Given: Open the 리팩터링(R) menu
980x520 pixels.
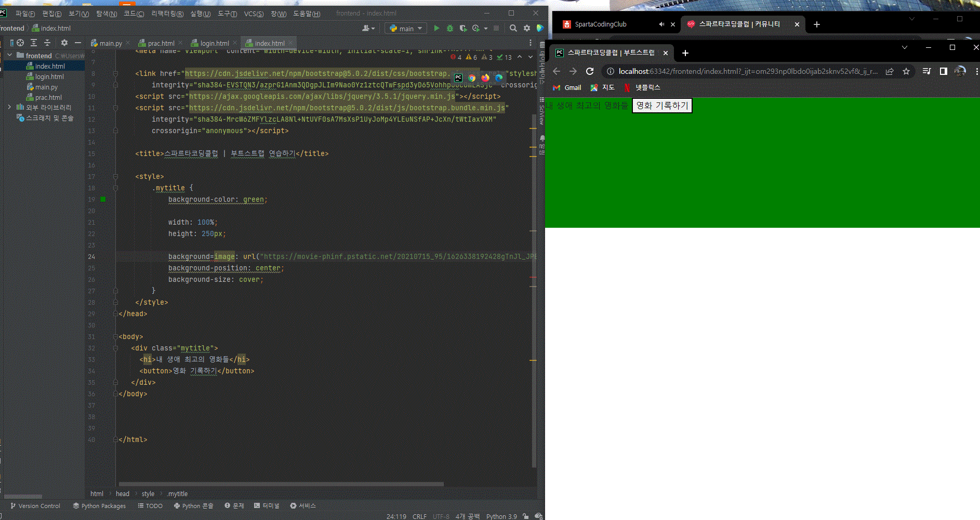Looking at the screenshot, I should click(x=167, y=14).
